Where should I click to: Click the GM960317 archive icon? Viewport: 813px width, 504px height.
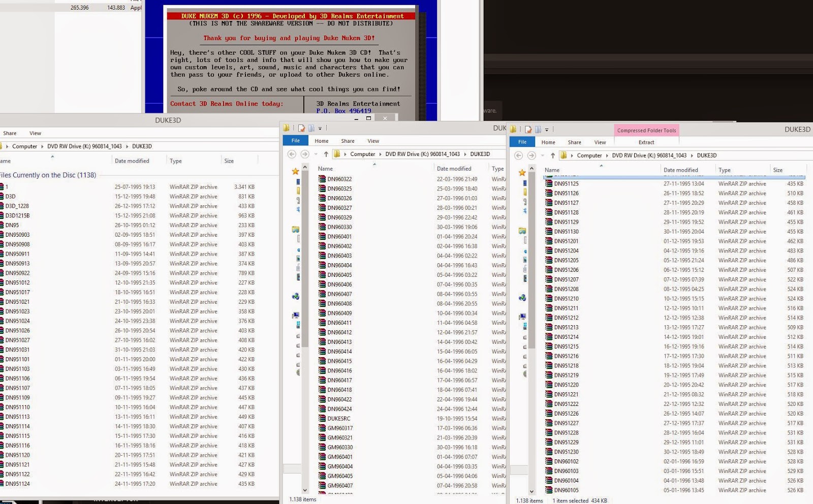click(x=322, y=428)
